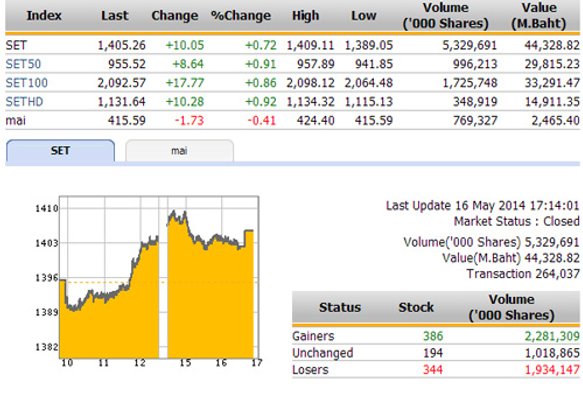Click the Gainers row label

tap(313, 336)
